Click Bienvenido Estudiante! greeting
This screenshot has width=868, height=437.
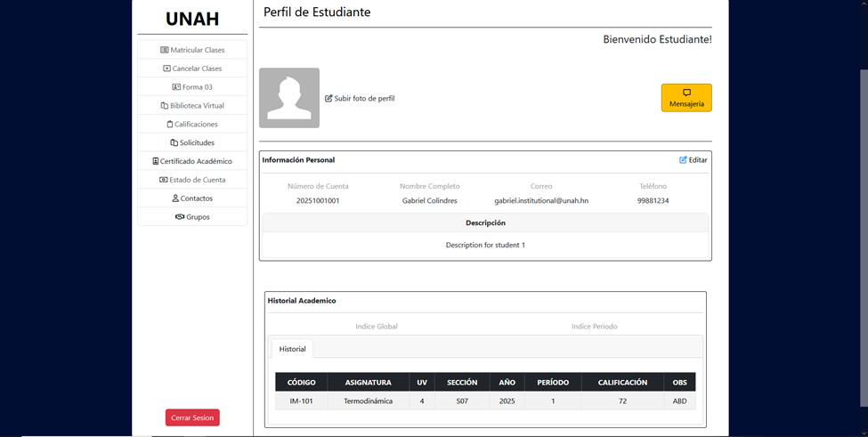click(658, 39)
